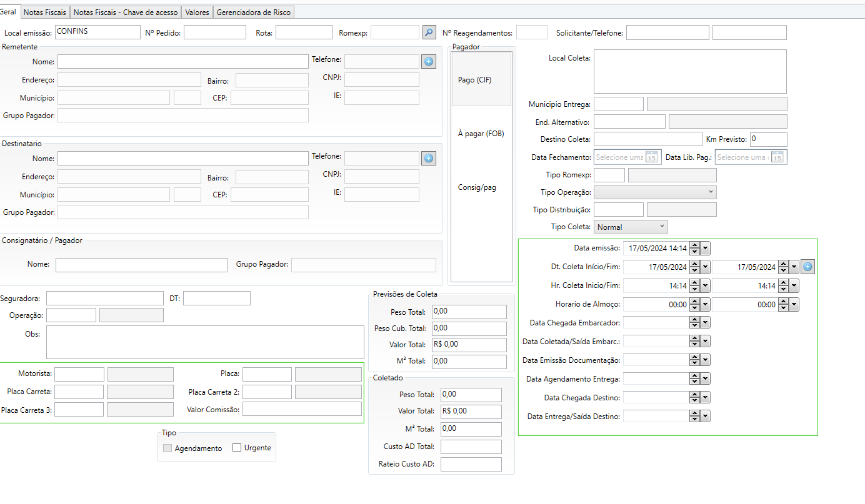
Task: Open the Dt. Coleta Início date picker dropdown
Action: [705, 267]
